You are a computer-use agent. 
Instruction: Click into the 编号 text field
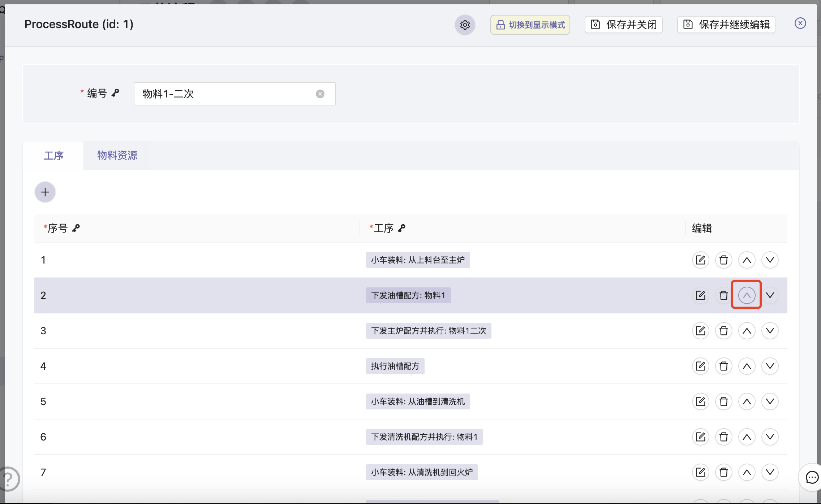pyautogui.click(x=224, y=94)
